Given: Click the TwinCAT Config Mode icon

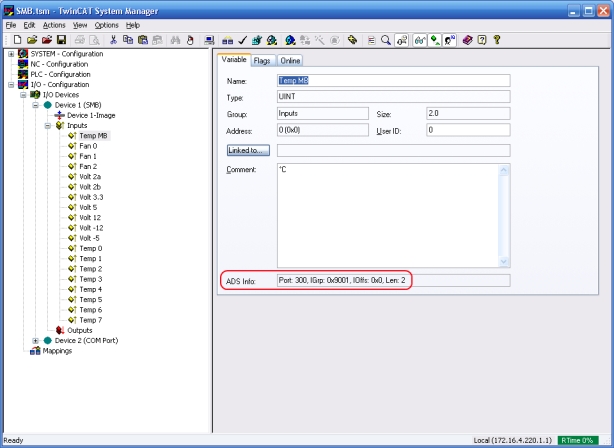Looking at the screenshot, I should (290, 40).
